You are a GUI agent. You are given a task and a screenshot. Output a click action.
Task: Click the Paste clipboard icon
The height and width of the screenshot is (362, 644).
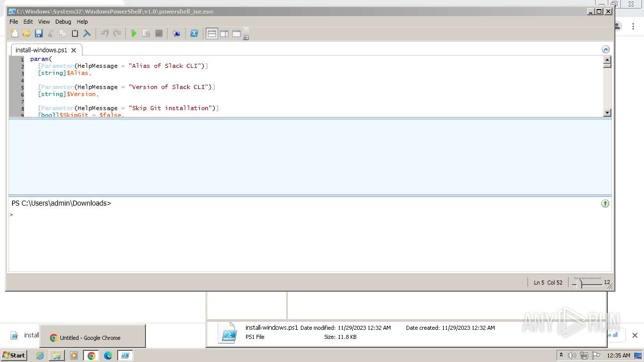point(75,34)
